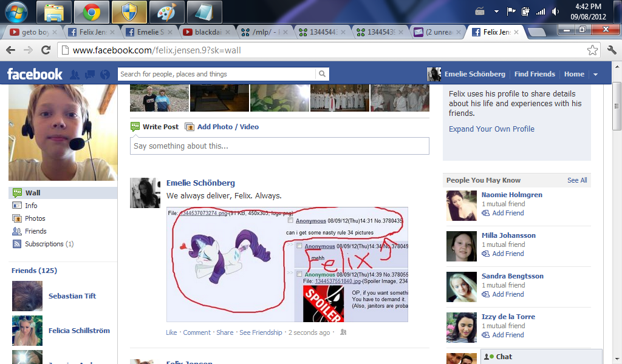Click See All in People You May Know
This screenshot has width=622, height=364.
577,180
